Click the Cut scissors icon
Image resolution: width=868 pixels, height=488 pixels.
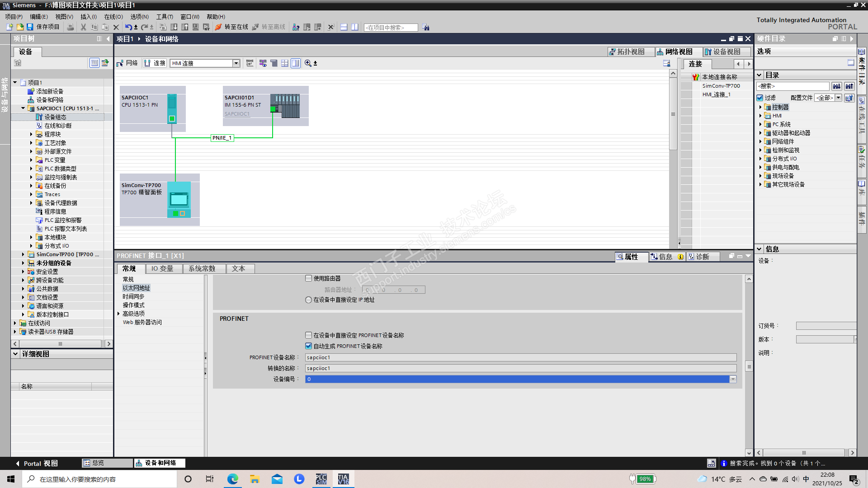pos(83,27)
